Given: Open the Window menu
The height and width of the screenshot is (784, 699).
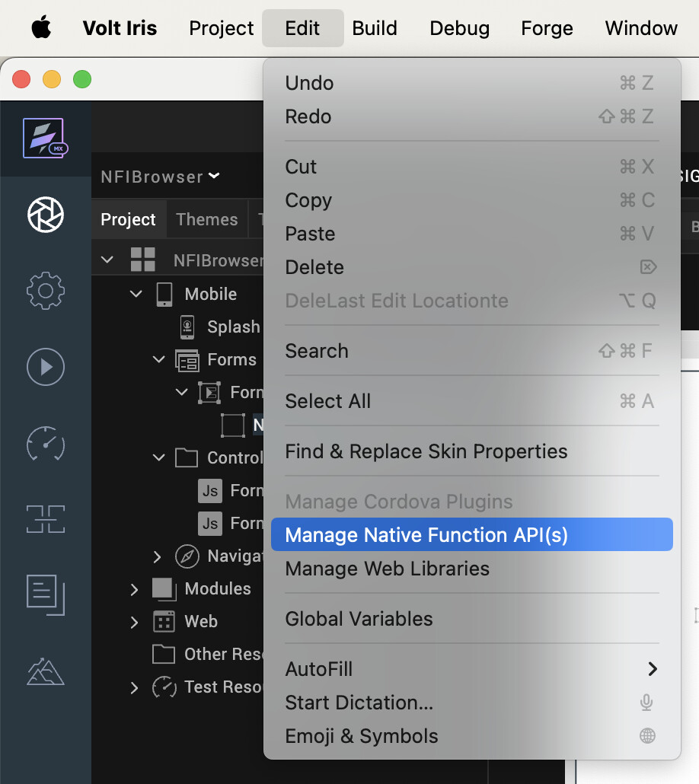Looking at the screenshot, I should point(641,28).
